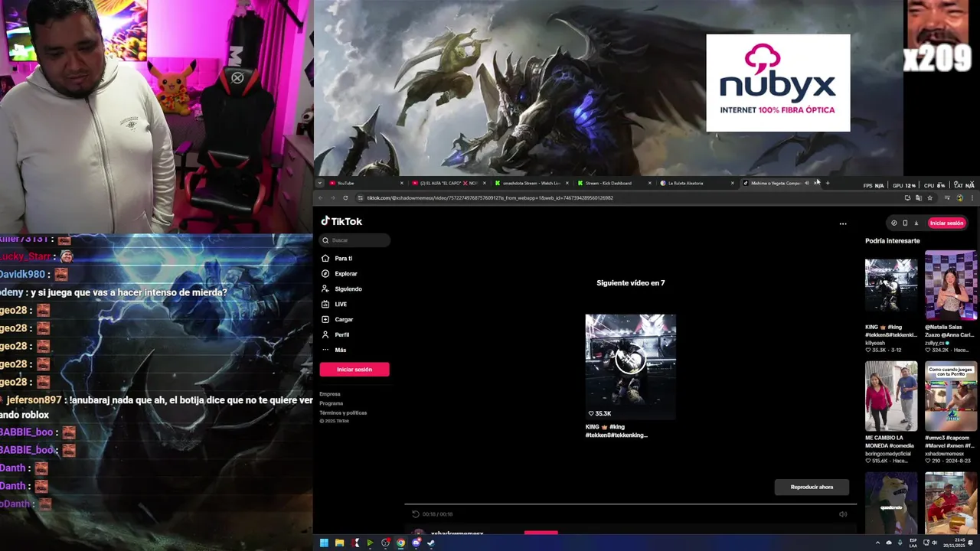Open File Explorer from taskbar
980x551 pixels.
click(x=339, y=543)
